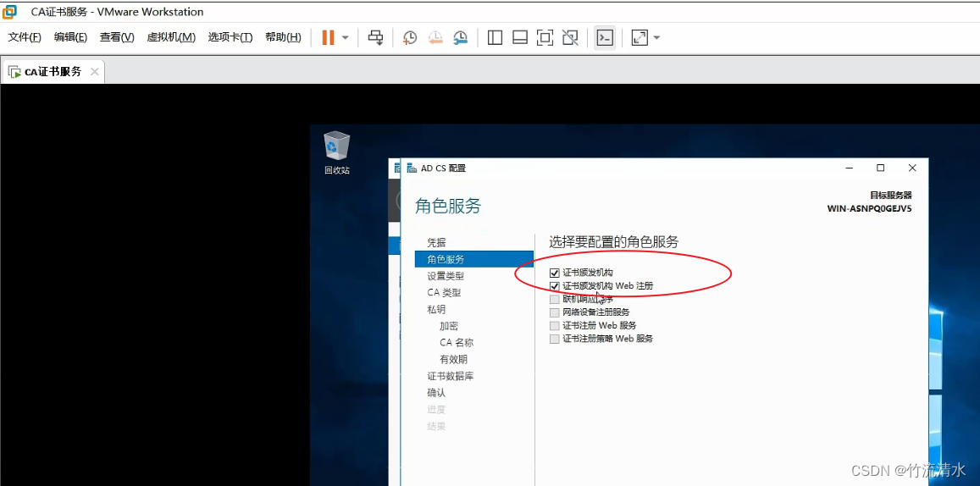Expand the stretch display dropdown arrow
This screenshot has width=980, height=486.
[x=656, y=37]
